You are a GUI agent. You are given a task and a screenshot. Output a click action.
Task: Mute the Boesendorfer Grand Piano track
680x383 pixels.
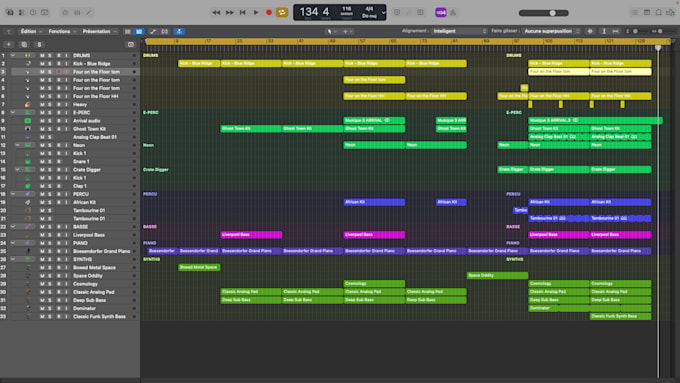(x=42, y=251)
